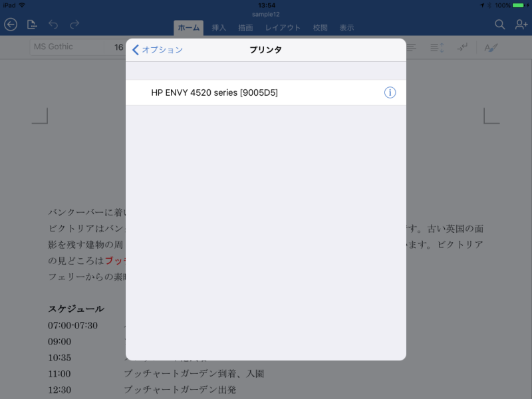532x399 pixels.
Task: Redo the last action
Action: (74, 25)
